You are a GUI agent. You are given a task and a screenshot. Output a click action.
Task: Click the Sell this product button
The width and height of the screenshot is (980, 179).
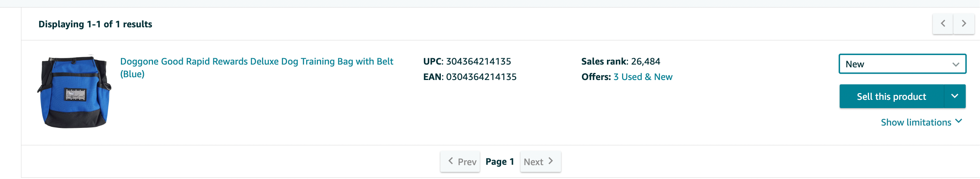pyautogui.click(x=892, y=97)
